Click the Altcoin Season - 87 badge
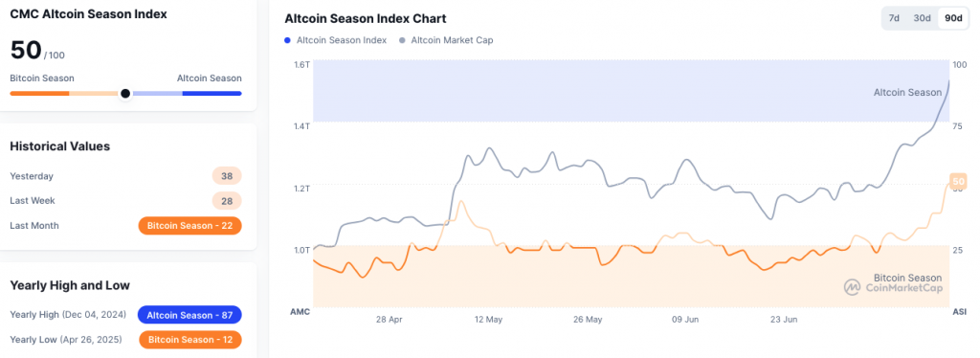This screenshot has width=980, height=358. [190, 315]
